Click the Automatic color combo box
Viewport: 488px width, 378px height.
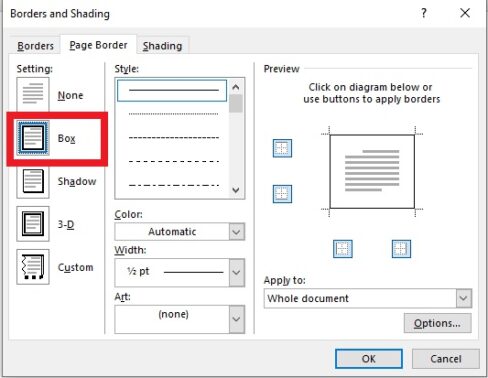(180, 232)
